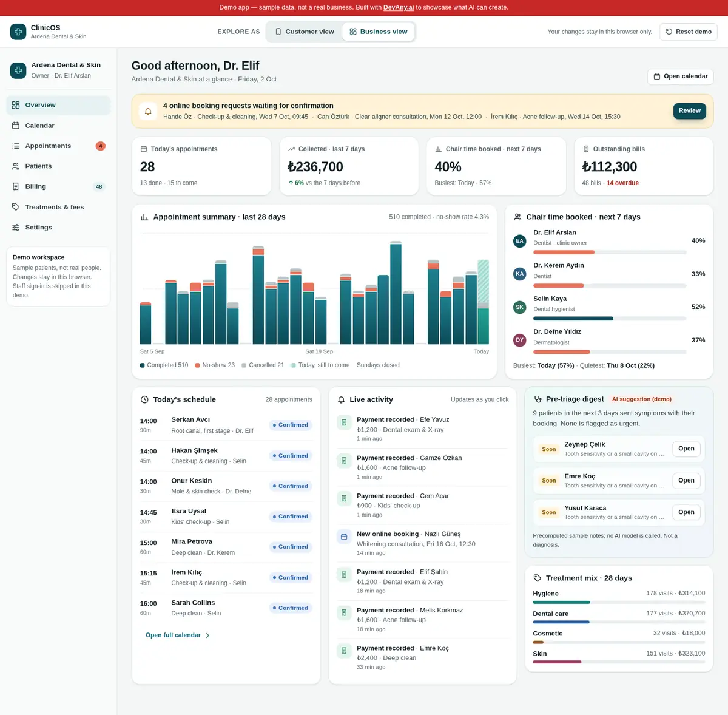The image size is (728, 715).
Task: Click the 'AI suggestion (demo)' tag
Action: (x=642, y=399)
